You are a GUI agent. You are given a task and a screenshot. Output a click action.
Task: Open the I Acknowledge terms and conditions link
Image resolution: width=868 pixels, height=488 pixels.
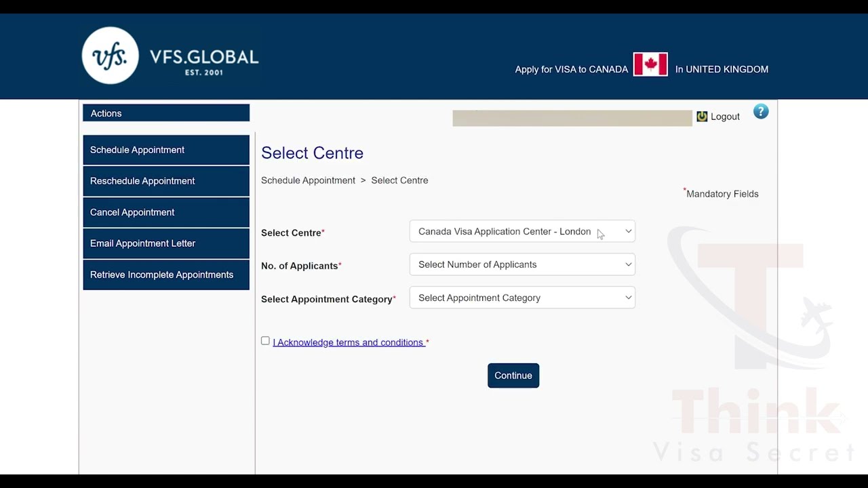[x=349, y=342]
